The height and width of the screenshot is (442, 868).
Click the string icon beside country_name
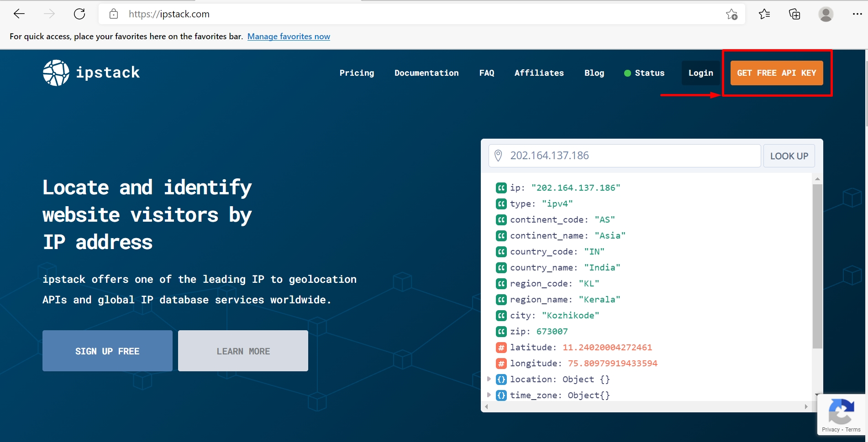501,268
